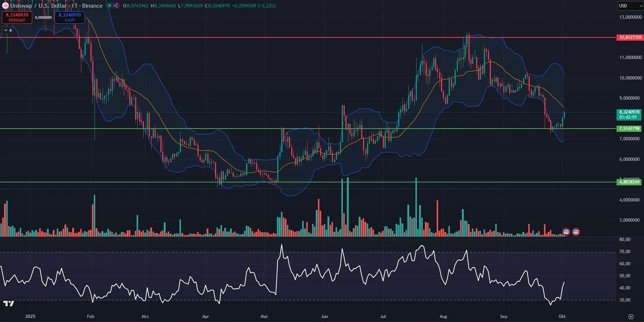The width and height of the screenshot is (644, 322).
Task: Click the 13,0000000 label on price scale
Action: tap(630, 17)
